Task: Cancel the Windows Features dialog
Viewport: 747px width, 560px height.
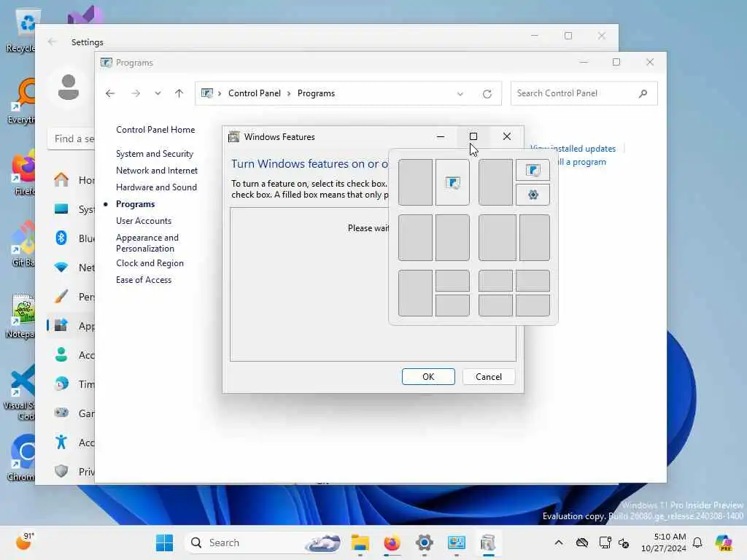Action: [x=489, y=377]
